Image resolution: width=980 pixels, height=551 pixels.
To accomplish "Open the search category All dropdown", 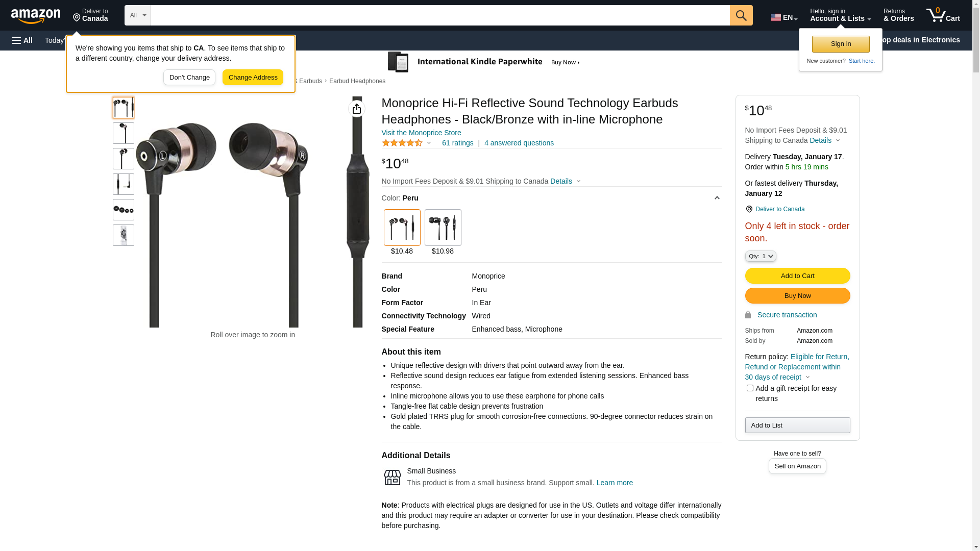I will [x=137, y=15].
